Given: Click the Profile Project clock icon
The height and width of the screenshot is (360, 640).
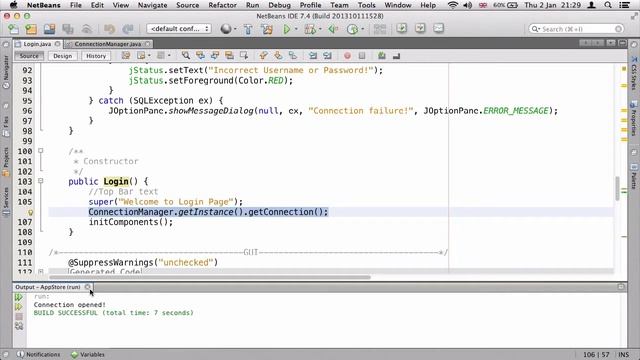Looking at the screenshot, I should (352, 29).
